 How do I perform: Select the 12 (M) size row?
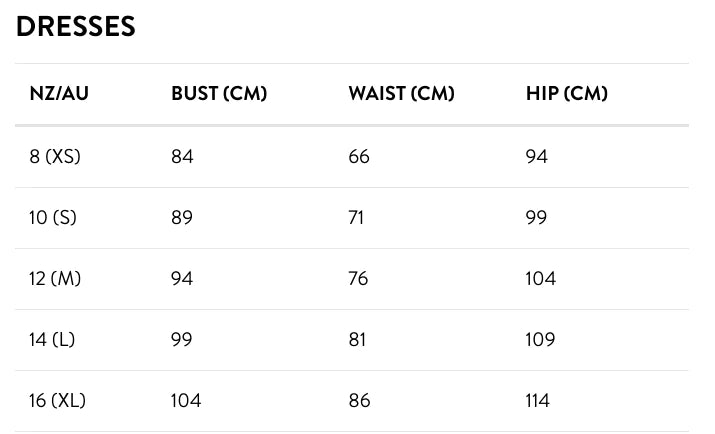point(352,279)
